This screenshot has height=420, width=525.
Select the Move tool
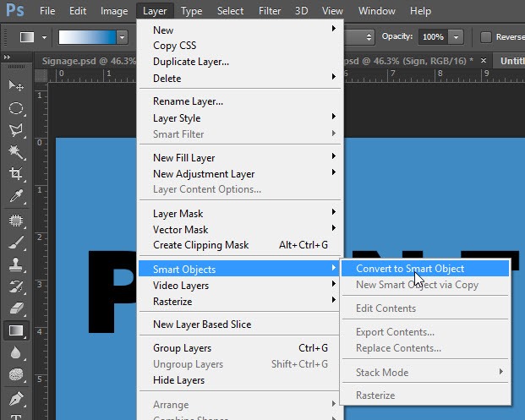coord(16,85)
